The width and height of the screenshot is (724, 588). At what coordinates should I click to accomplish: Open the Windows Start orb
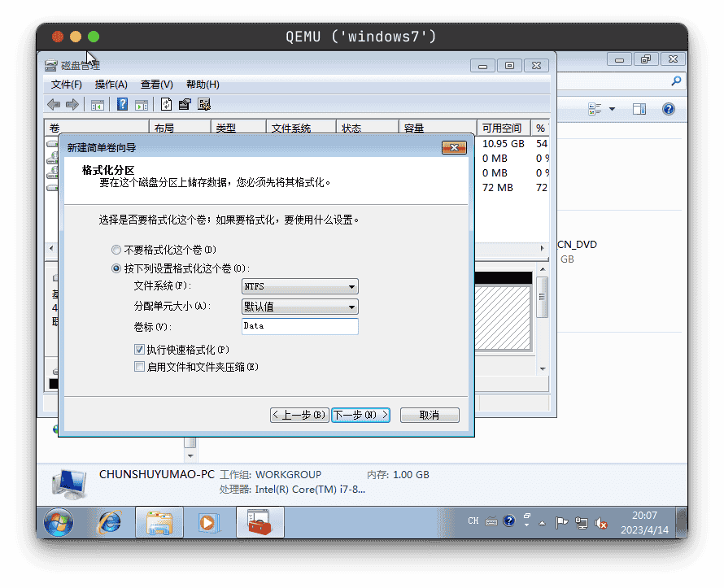click(59, 522)
